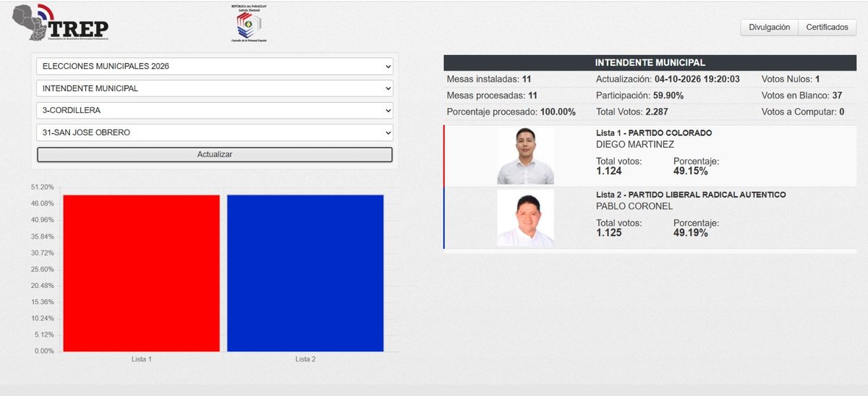The image size is (868, 396).
Task: Click the 49.15% percentage value
Action: tap(691, 172)
